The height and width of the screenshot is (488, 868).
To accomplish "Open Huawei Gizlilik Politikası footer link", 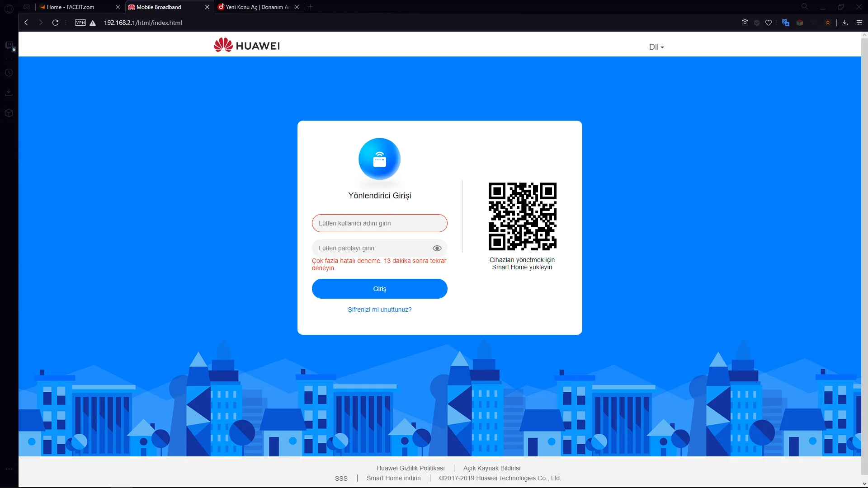I will [410, 468].
